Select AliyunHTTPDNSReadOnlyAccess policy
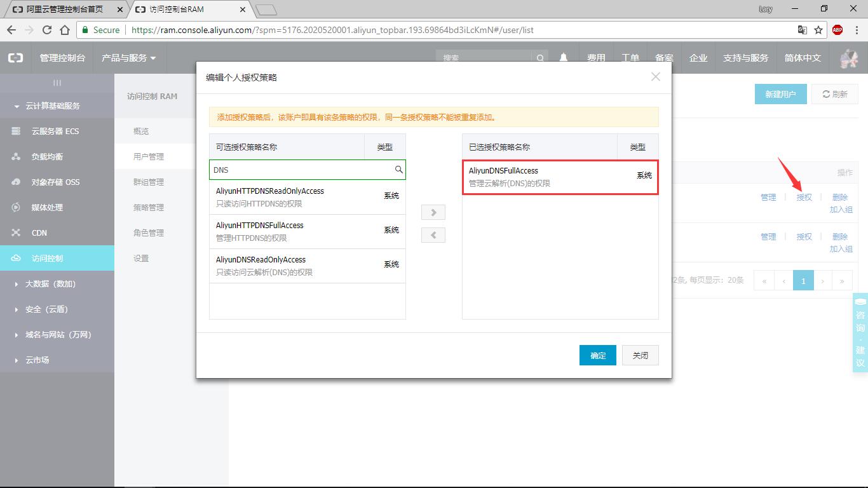 click(308, 197)
